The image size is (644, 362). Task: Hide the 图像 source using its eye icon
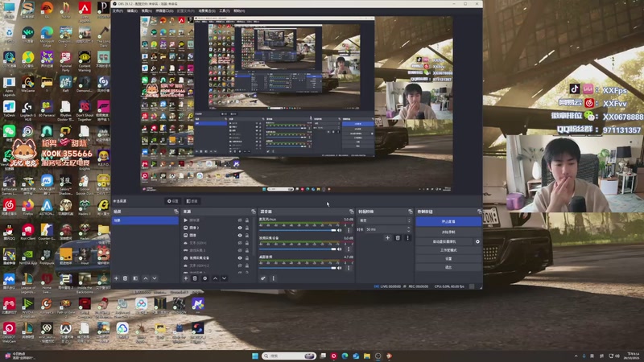(240, 235)
